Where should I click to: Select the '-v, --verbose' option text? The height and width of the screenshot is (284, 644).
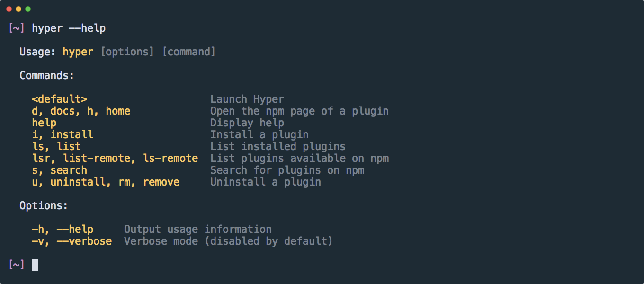(72, 241)
